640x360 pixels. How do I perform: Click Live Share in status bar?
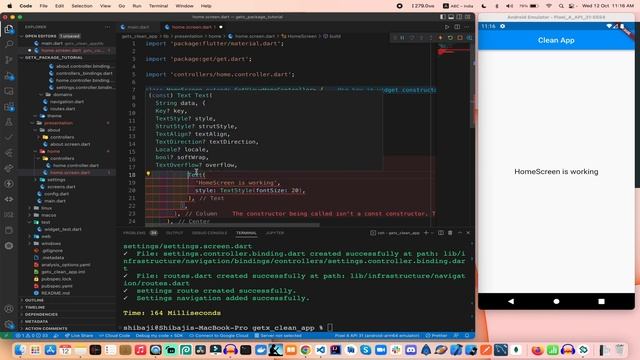point(79,336)
